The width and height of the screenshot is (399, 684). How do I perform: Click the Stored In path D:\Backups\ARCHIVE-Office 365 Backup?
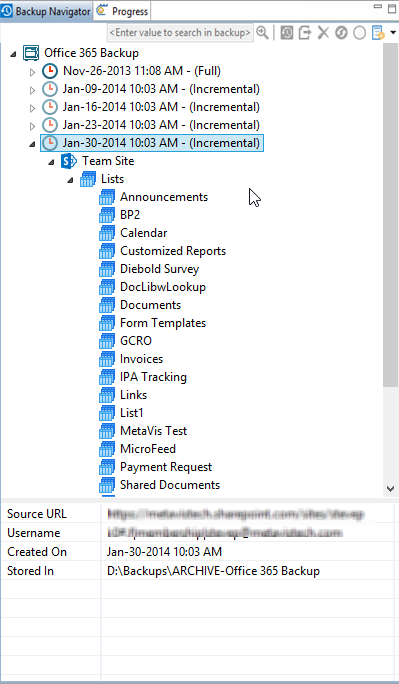coord(213,571)
